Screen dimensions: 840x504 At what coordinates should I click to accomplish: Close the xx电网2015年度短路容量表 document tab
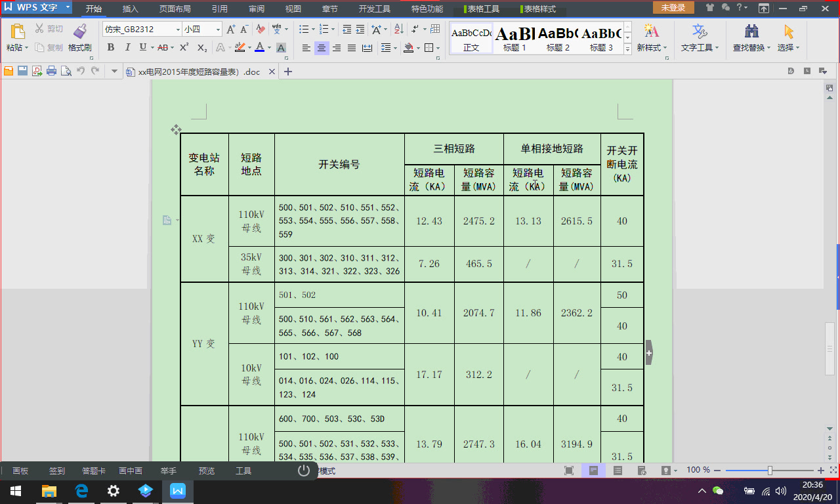click(x=272, y=72)
